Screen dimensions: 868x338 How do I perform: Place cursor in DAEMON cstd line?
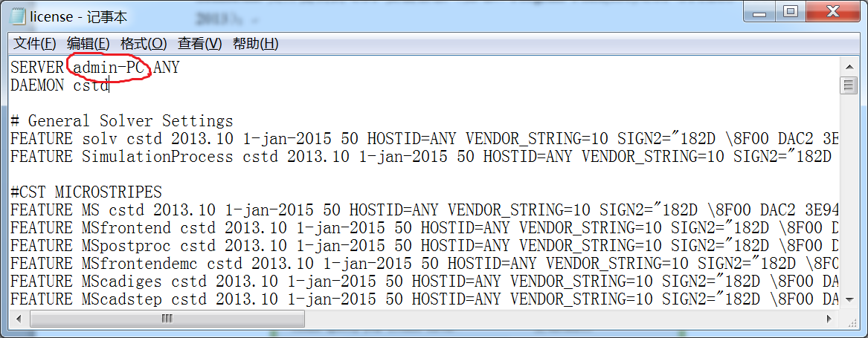pyautogui.click(x=60, y=85)
